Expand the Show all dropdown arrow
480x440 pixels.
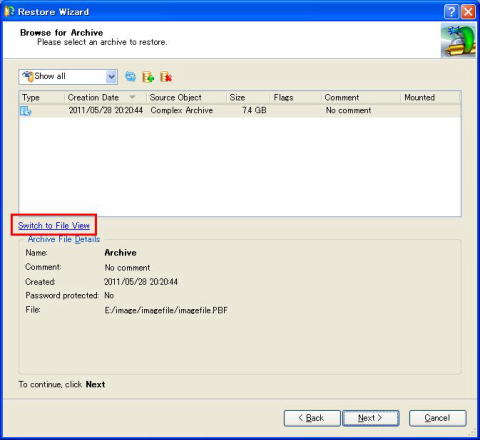coord(111,77)
